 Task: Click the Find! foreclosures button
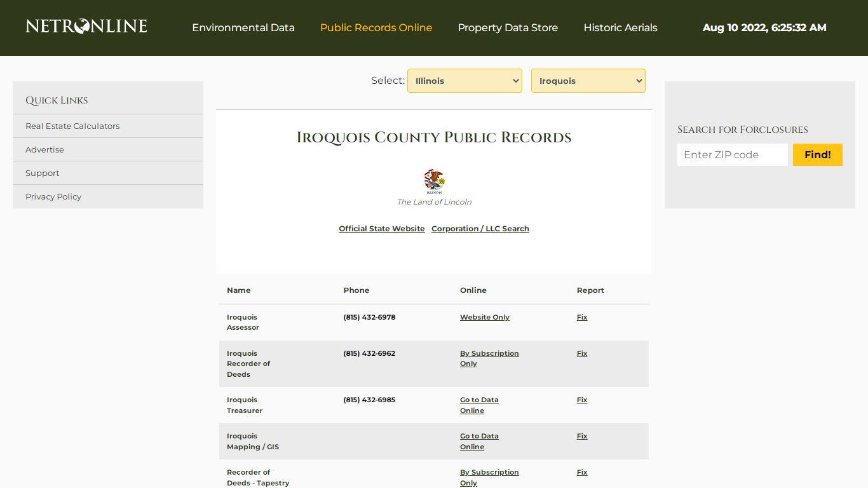pyautogui.click(x=818, y=154)
